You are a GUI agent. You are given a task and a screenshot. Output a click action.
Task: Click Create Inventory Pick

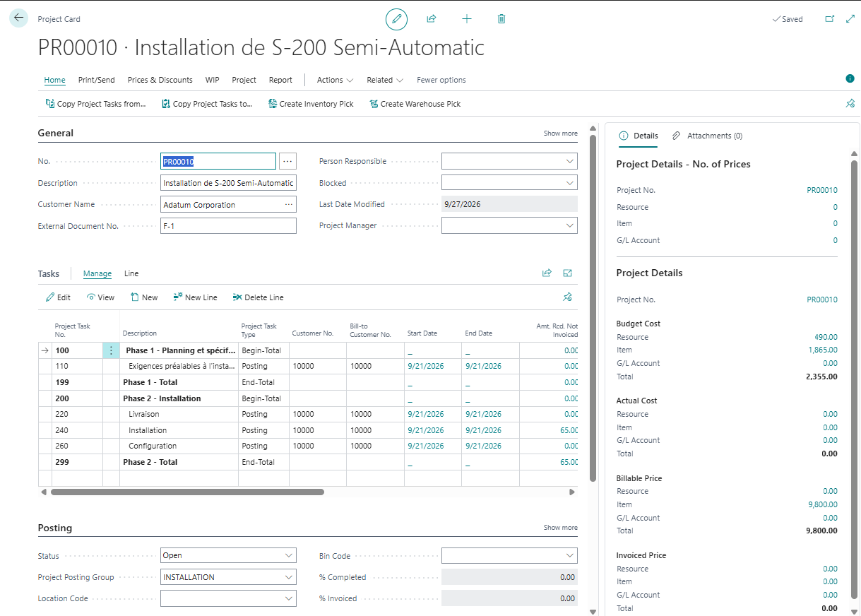click(x=311, y=104)
